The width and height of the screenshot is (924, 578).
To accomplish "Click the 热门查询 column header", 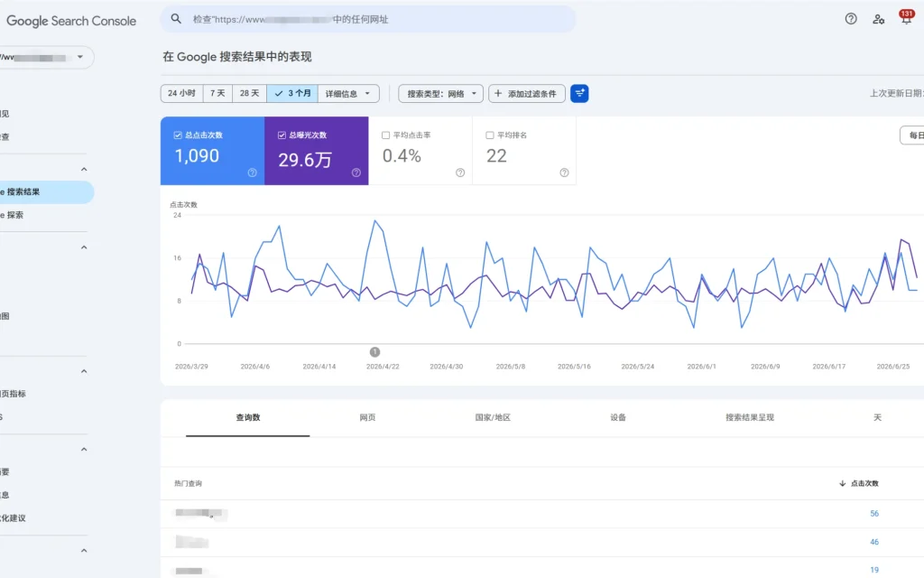I will 188,483.
